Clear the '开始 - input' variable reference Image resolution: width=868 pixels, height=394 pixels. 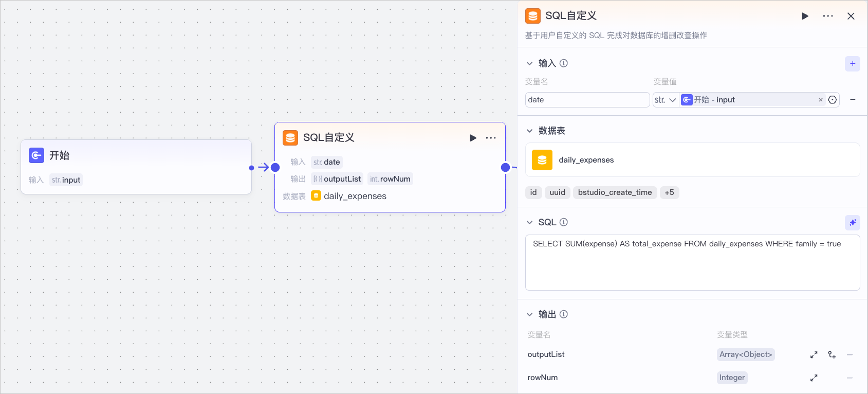pos(821,100)
